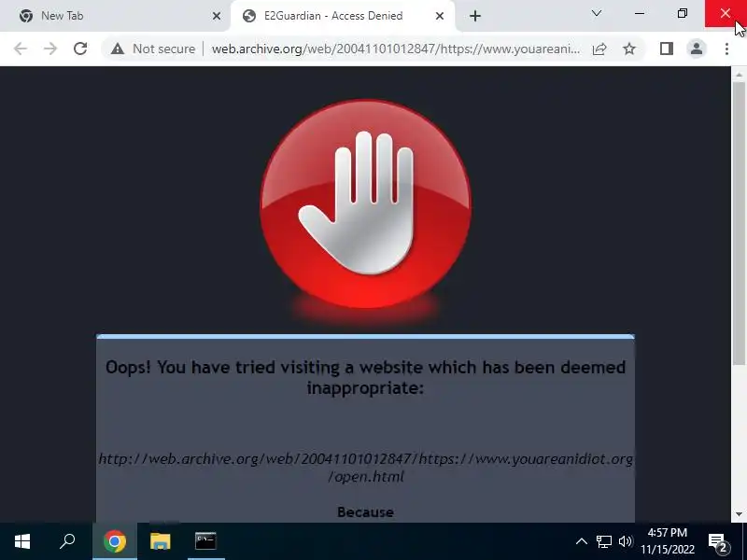Screen dimensions: 747x560
Task: Open a new tab with plus button
Action: [x=475, y=16]
